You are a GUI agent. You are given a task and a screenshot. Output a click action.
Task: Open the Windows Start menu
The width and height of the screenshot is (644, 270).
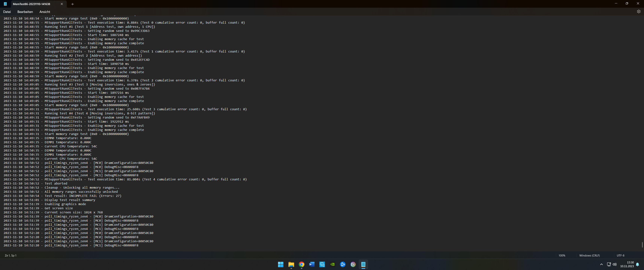tap(280, 264)
